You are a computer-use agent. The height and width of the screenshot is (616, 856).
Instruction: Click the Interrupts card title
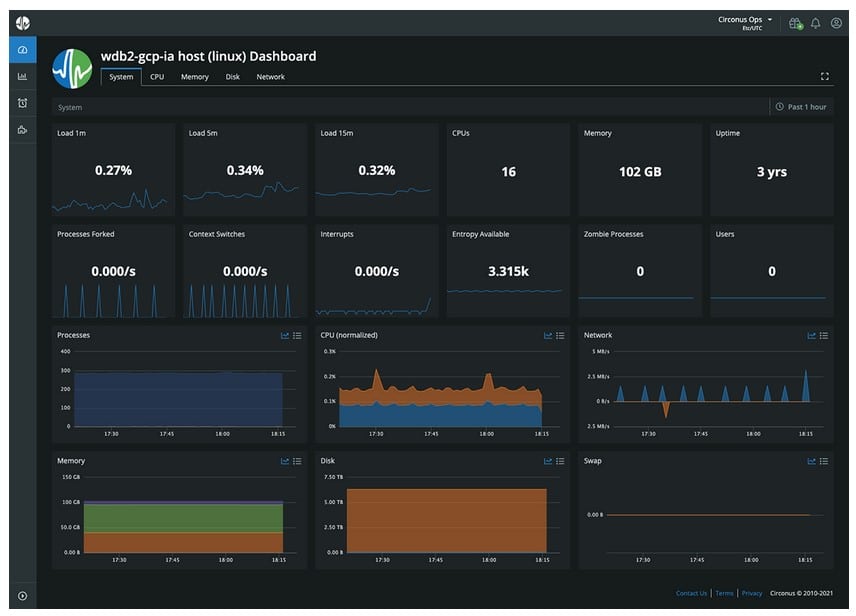337,234
